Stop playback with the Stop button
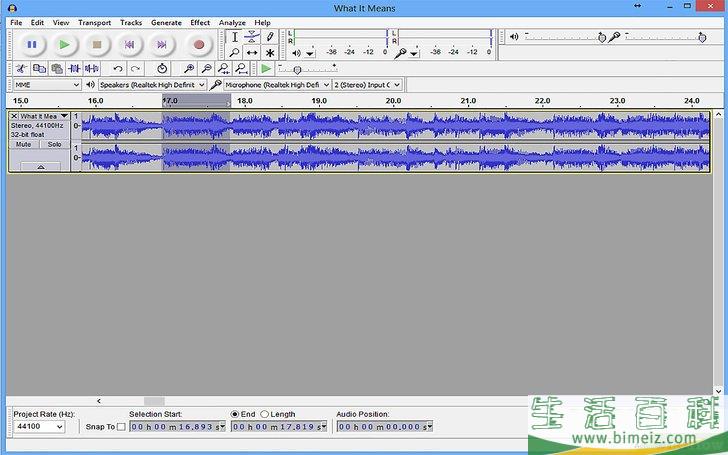The width and height of the screenshot is (728, 455). click(97, 45)
